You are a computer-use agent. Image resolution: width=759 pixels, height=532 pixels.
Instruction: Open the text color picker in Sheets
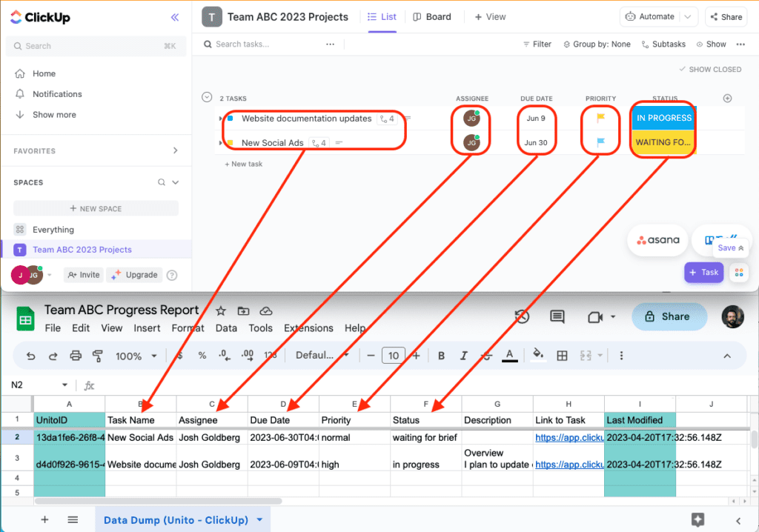click(x=509, y=356)
